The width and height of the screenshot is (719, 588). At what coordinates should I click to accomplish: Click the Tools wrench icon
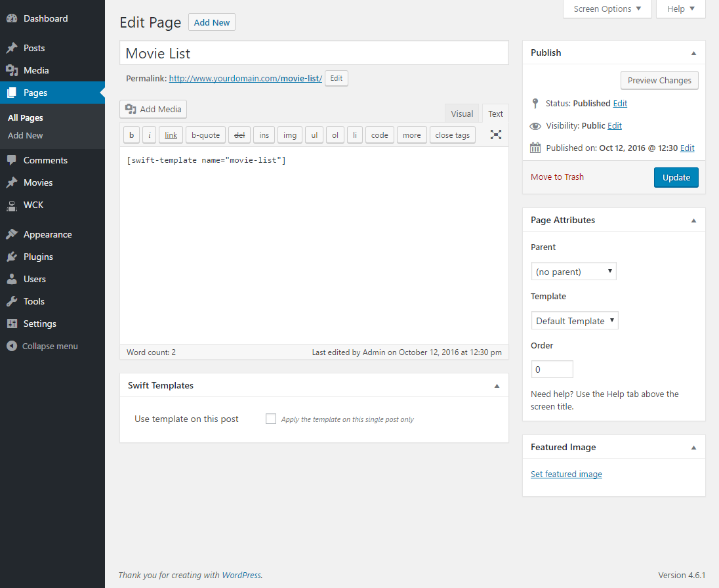point(12,301)
